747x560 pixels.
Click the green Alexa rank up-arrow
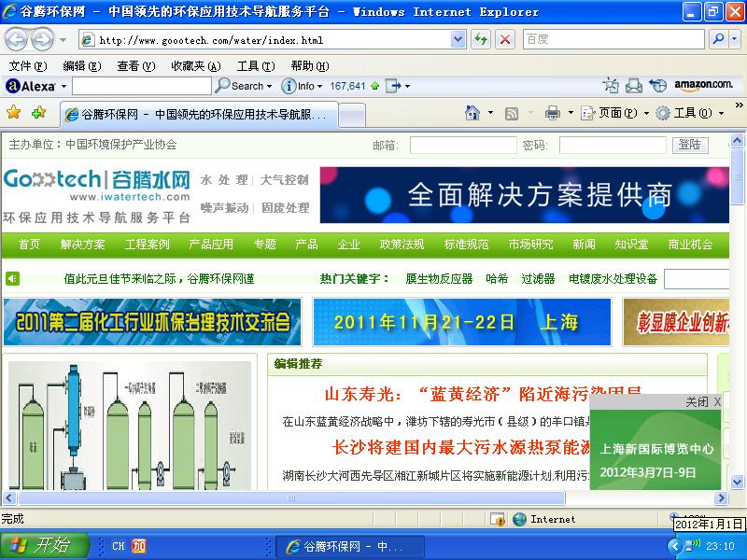(x=375, y=86)
